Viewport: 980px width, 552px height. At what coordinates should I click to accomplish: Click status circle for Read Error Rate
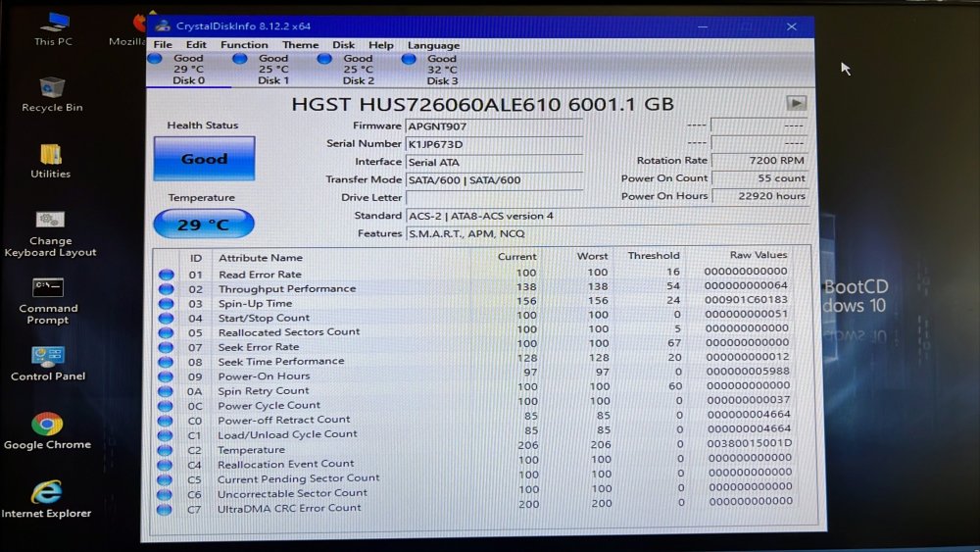click(x=167, y=274)
